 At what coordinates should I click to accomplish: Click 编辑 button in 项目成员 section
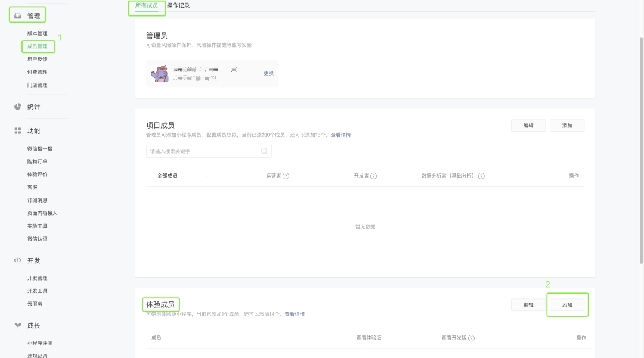(528, 126)
